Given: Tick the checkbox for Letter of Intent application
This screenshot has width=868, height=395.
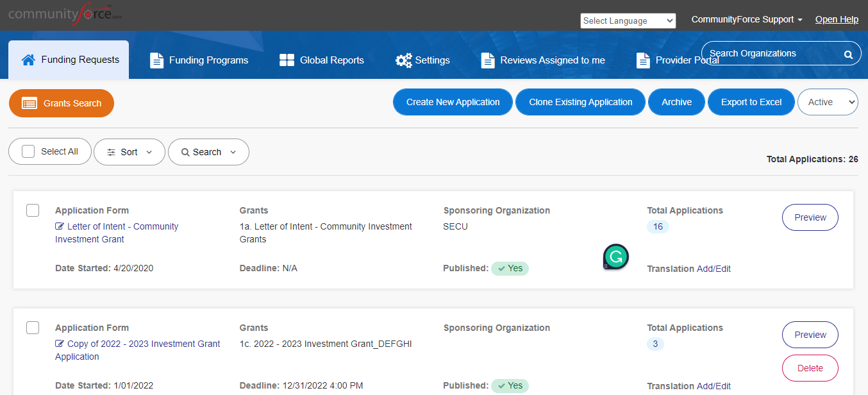Looking at the screenshot, I should pyautogui.click(x=33, y=210).
